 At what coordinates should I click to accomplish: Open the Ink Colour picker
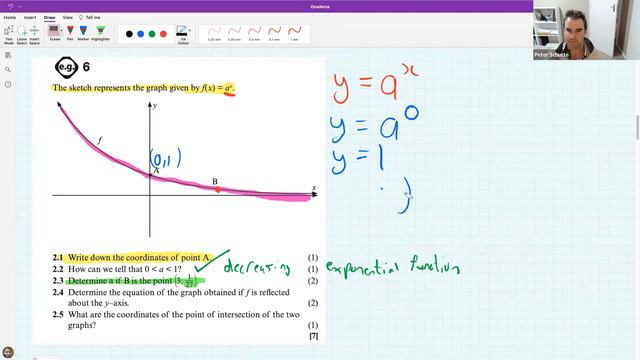[x=182, y=35]
